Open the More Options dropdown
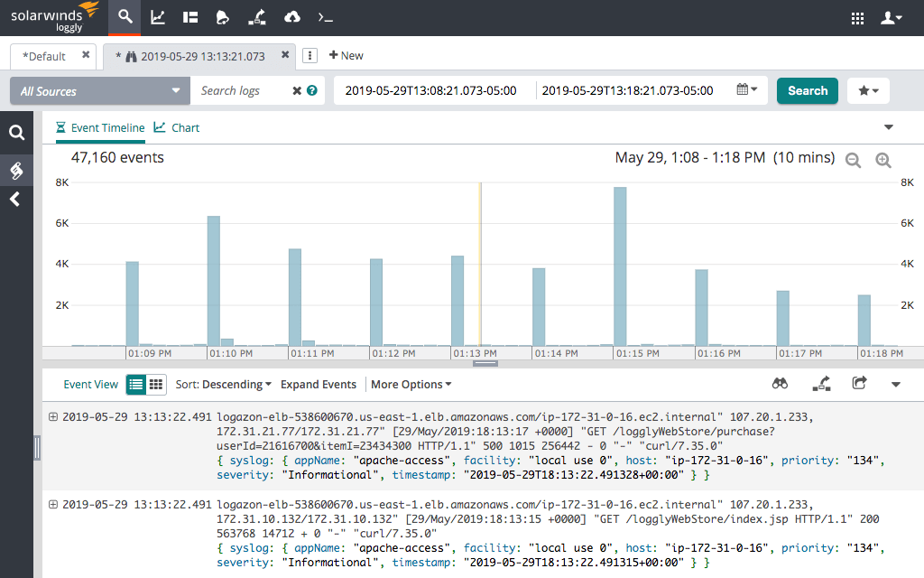This screenshot has height=578, width=924. (x=411, y=384)
